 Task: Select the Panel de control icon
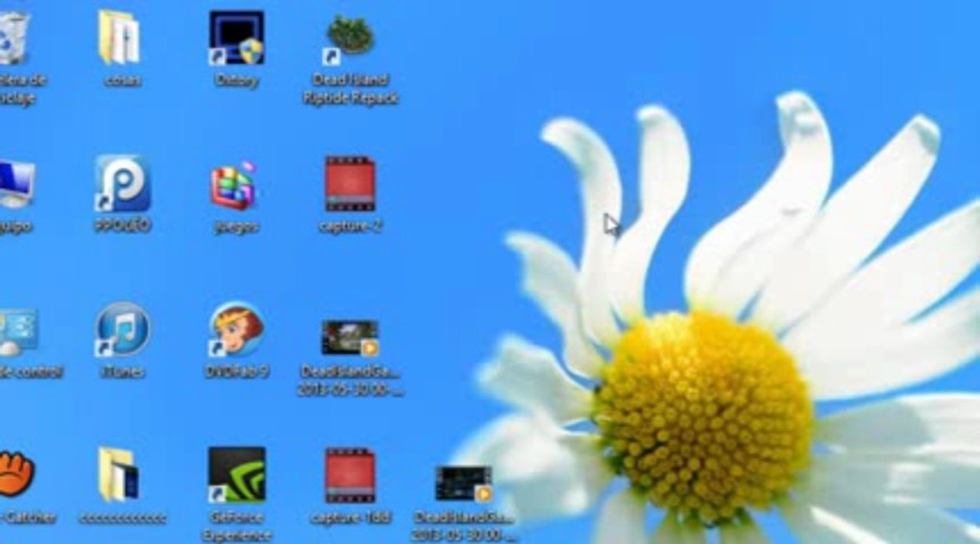(18, 331)
